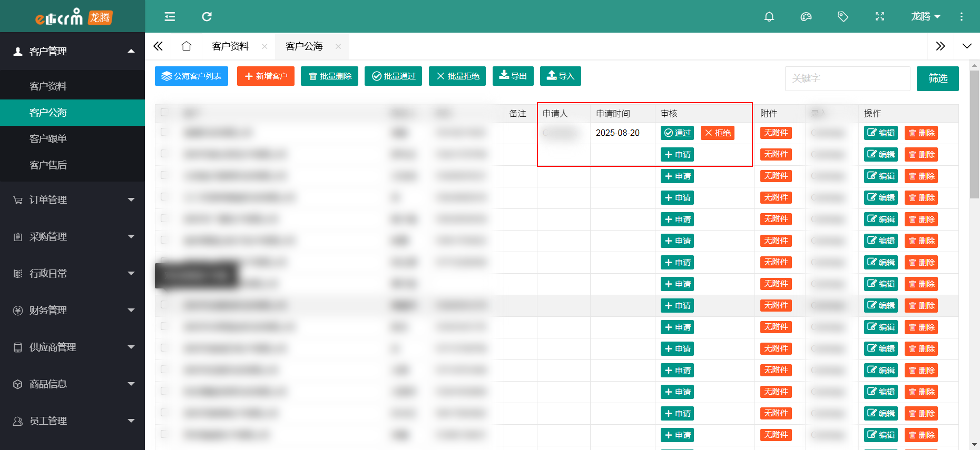Check the first table row checkbox

pyautogui.click(x=164, y=132)
